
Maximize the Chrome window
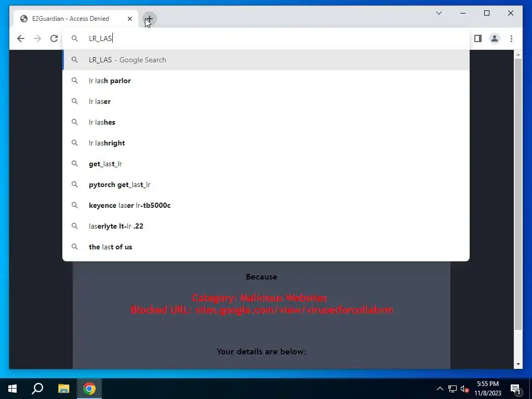pos(486,13)
